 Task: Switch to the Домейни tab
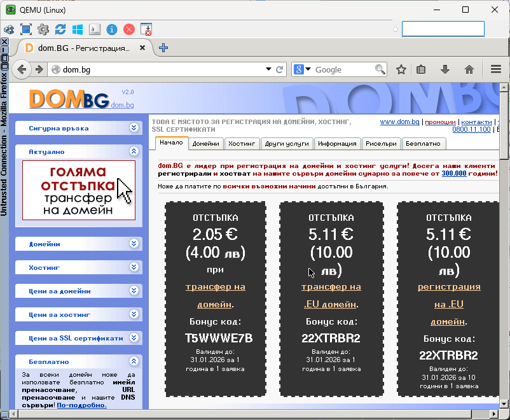point(206,144)
